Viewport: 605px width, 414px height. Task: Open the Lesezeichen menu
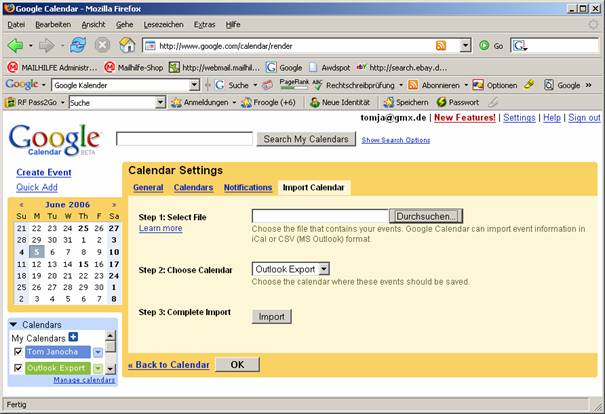164,25
